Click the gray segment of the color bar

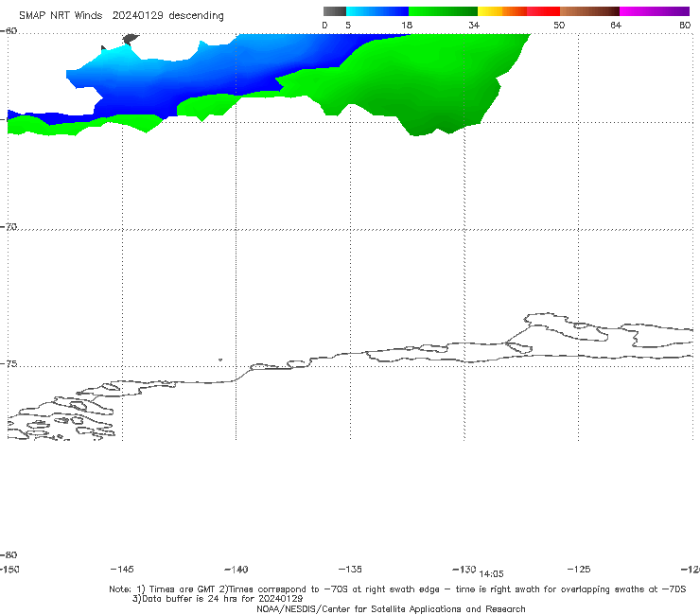[335, 11]
